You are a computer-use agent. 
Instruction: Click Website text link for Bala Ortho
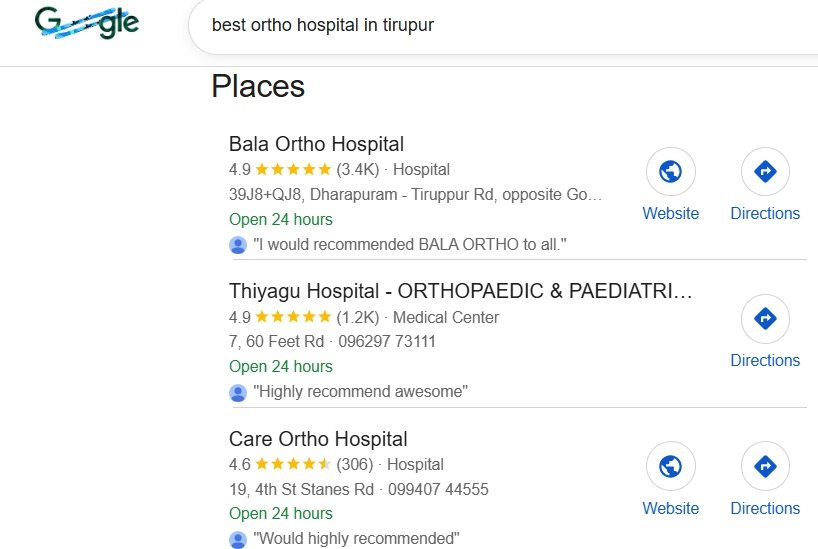(x=671, y=213)
